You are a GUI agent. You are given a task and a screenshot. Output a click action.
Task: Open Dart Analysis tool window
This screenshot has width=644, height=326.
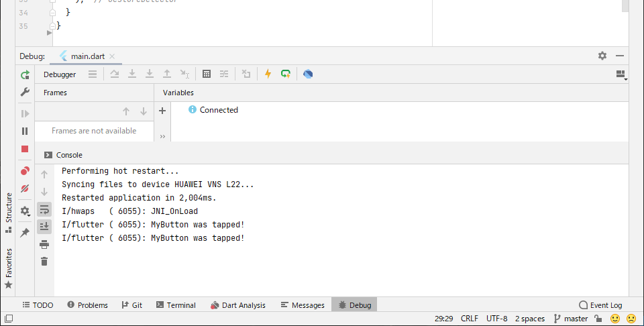coord(238,305)
